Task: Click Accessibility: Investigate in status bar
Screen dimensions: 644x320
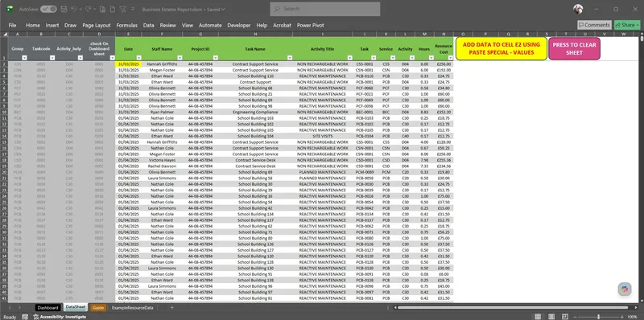Action: pos(60,317)
